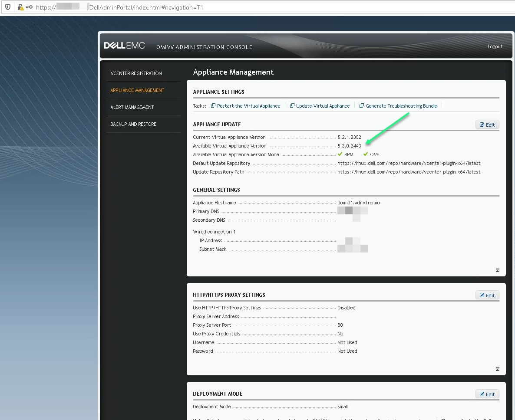Click the saved-password key icon in address bar
The height and width of the screenshot is (420, 515).
click(29, 7)
